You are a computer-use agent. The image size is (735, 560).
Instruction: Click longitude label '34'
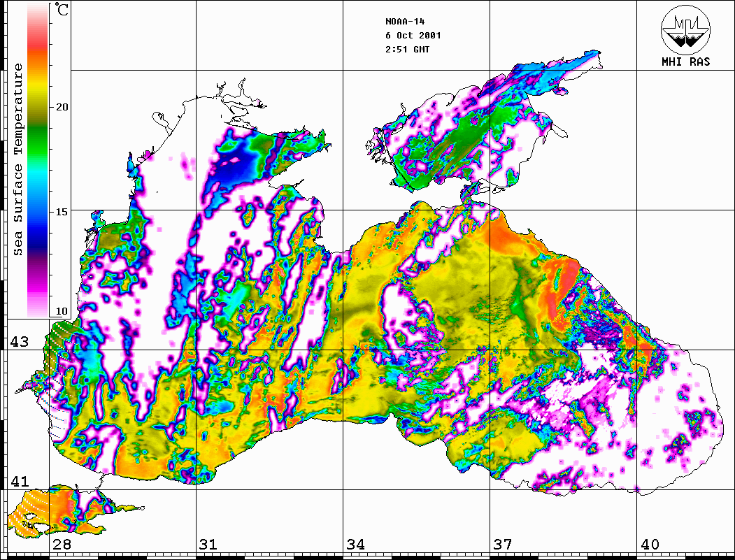(x=355, y=544)
